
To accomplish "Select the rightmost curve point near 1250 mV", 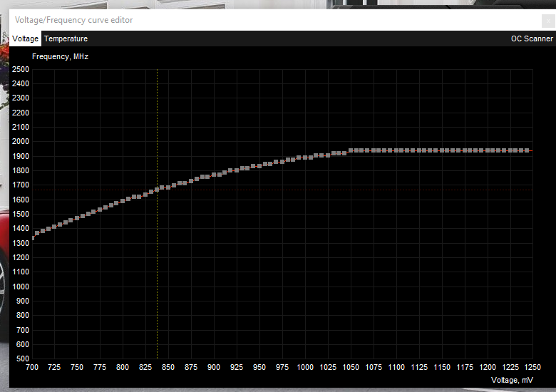I will [527, 150].
